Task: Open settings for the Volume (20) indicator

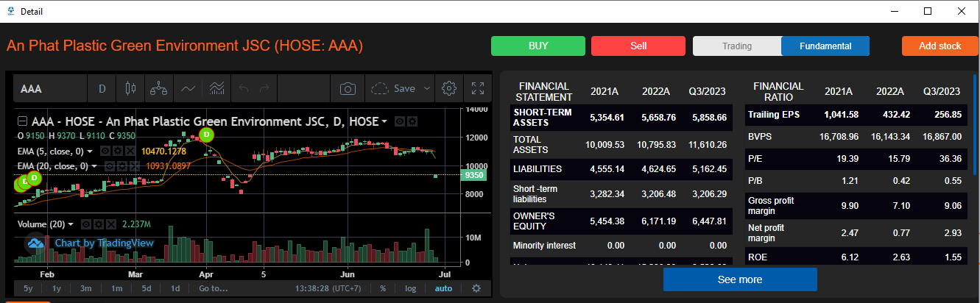Action: point(98,224)
